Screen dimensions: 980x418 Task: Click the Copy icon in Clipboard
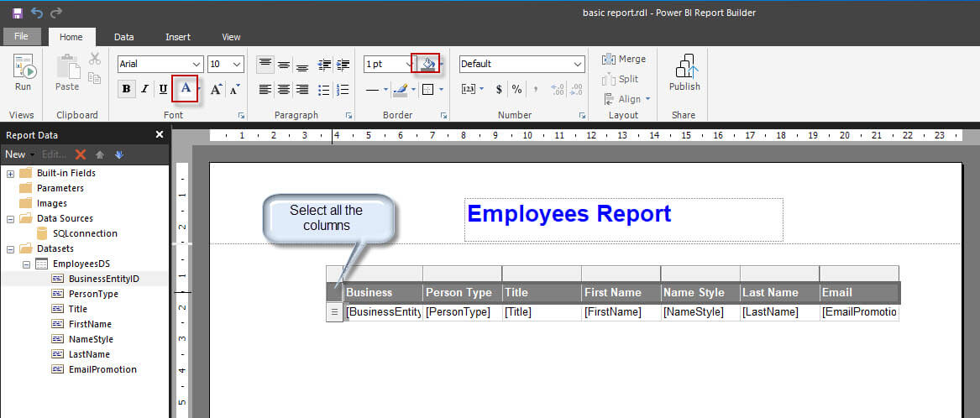click(94, 78)
